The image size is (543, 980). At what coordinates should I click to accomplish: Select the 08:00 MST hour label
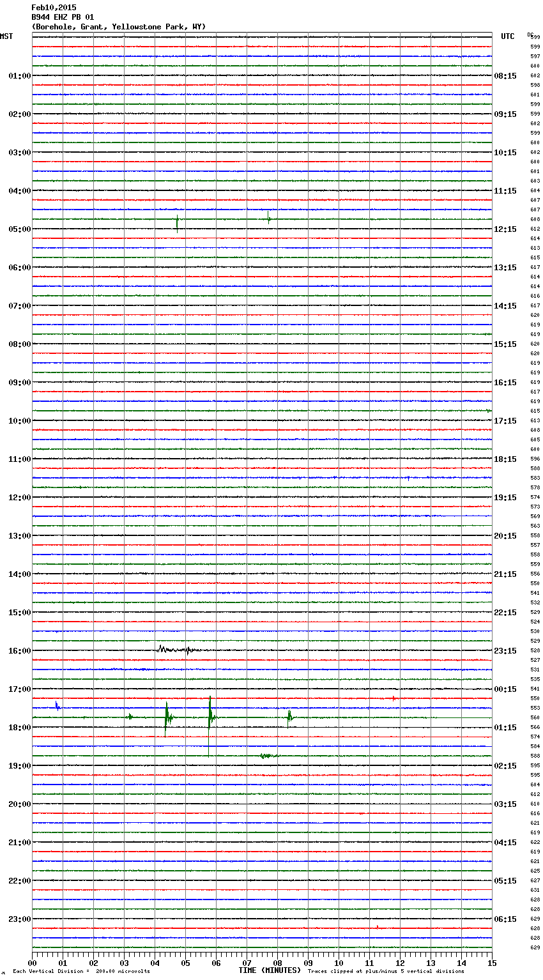click(20, 344)
